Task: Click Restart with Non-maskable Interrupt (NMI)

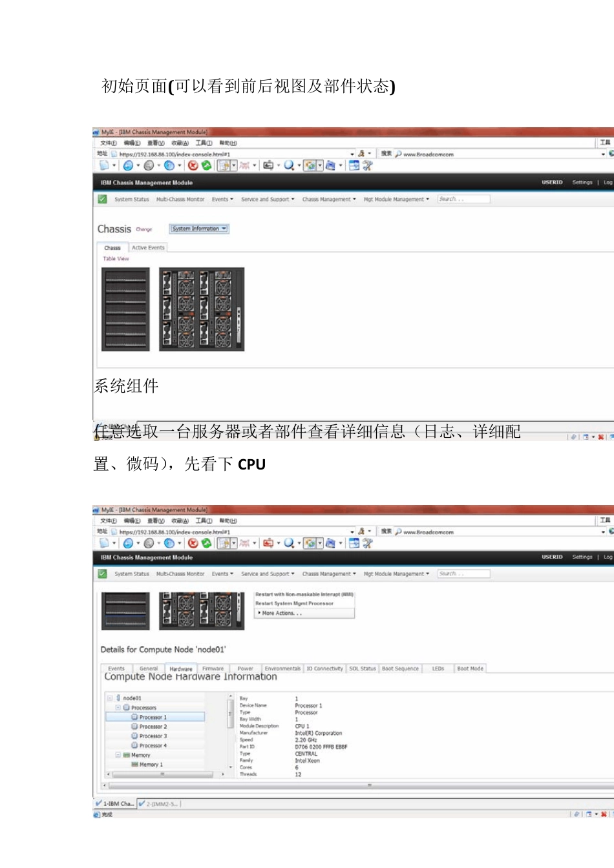Action: click(x=304, y=594)
